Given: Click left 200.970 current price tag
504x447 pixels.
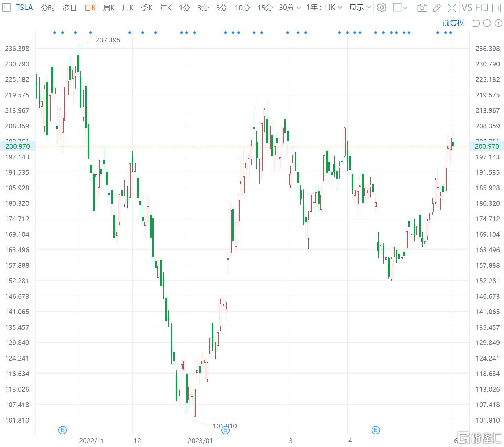Looking at the screenshot, I should coord(18,146).
